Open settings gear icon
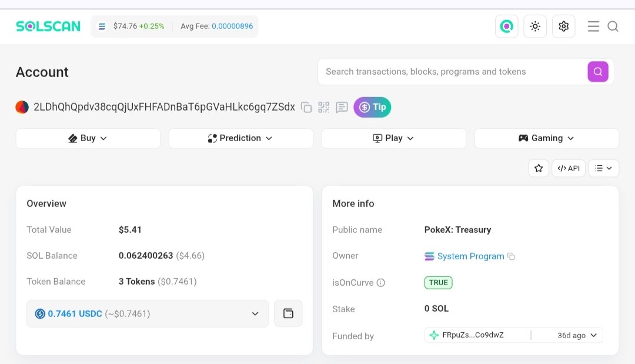 [x=564, y=26]
